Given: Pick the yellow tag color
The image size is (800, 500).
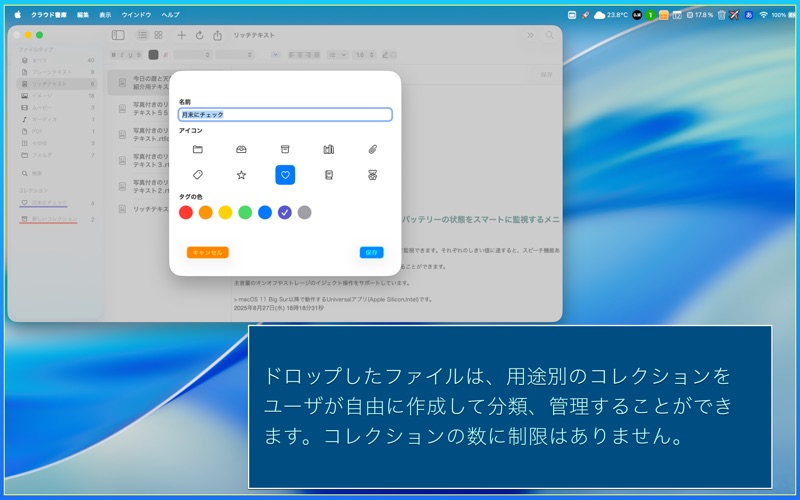Looking at the screenshot, I should 225,212.
